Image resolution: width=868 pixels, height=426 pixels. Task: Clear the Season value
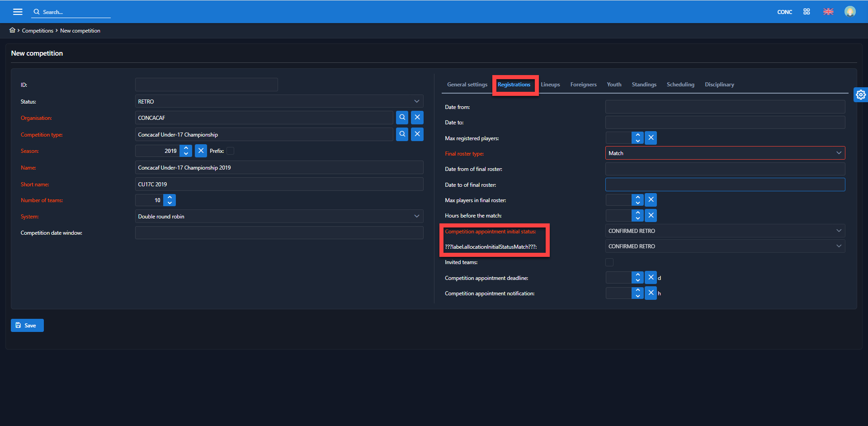click(x=201, y=151)
